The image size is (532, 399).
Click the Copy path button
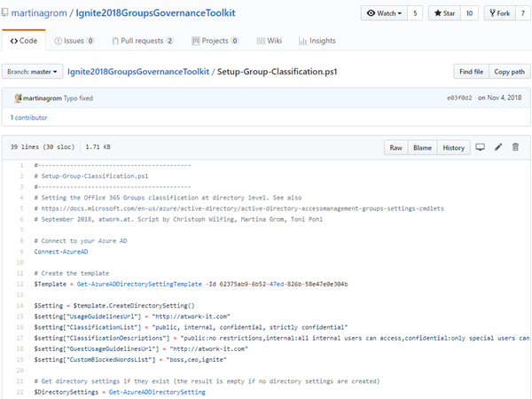click(508, 71)
